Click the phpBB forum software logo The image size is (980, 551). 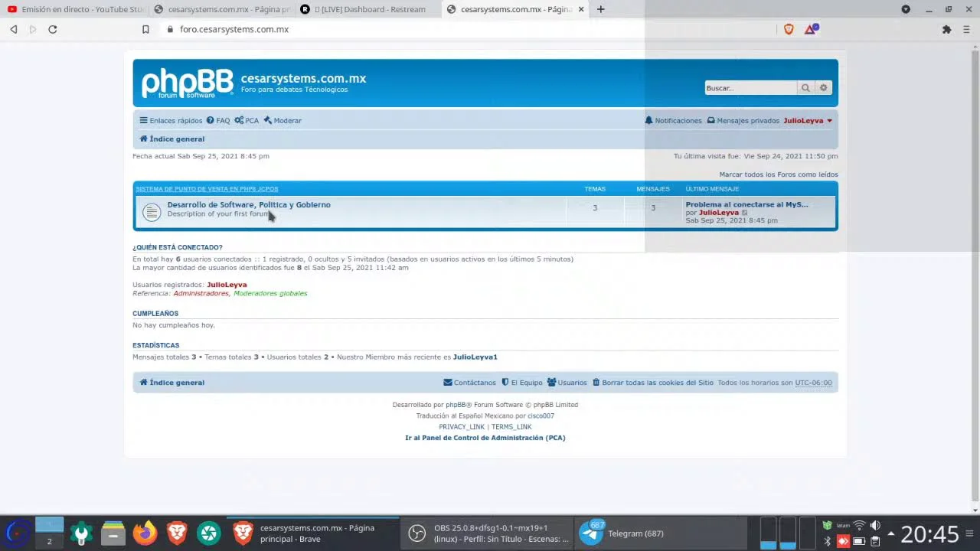tap(188, 83)
